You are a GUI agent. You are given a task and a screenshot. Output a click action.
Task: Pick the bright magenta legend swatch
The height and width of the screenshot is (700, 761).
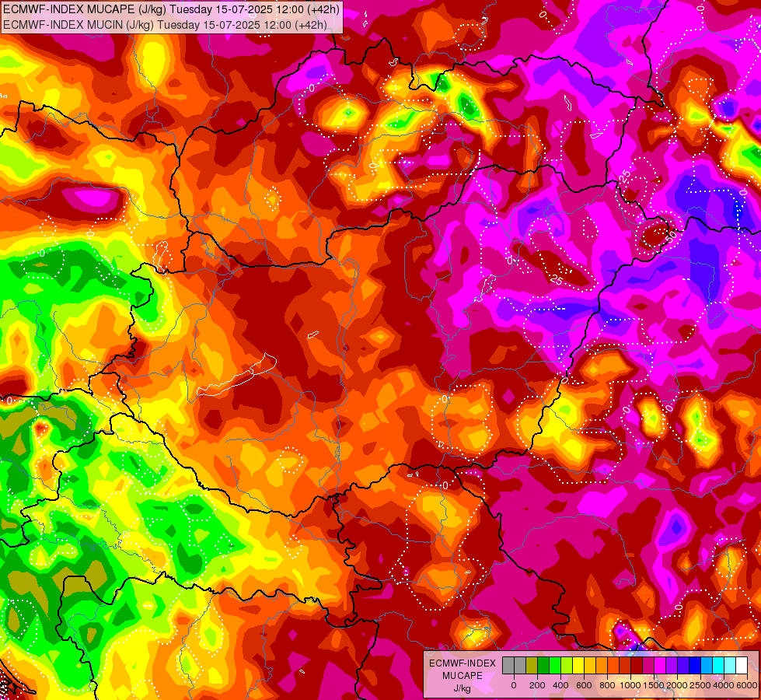coord(660,665)
